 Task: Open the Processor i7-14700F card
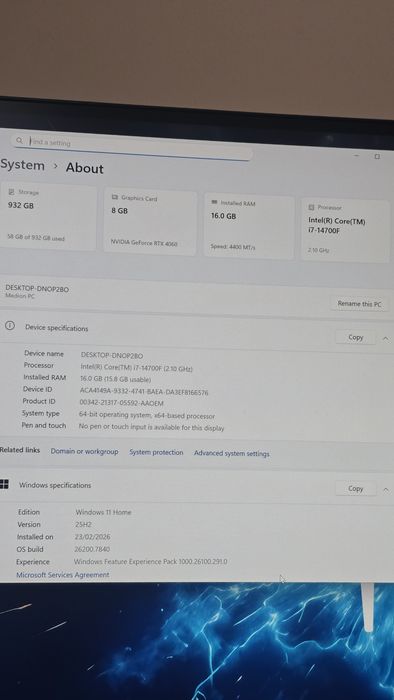click(345, 230)
